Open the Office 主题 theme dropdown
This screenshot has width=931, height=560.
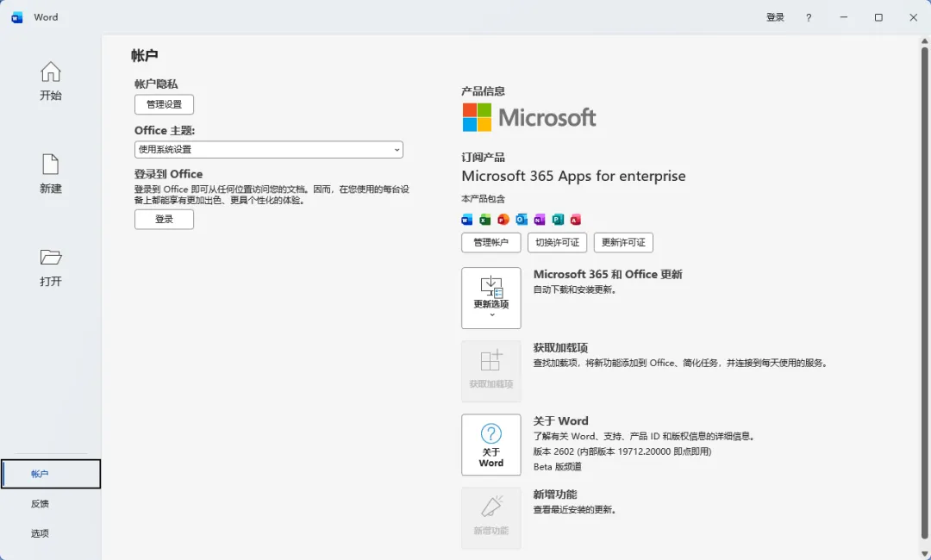pyautogui.click(x=269, y=150)
